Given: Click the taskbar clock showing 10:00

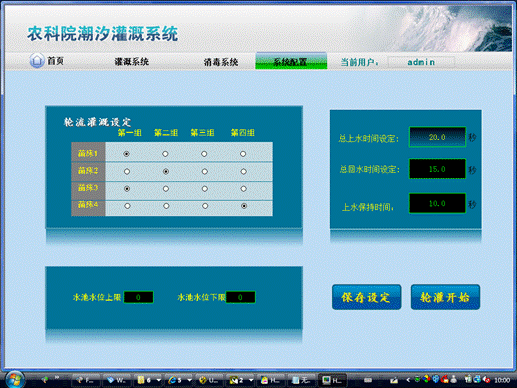Looking at the screenshot, I should click(502, 380).
